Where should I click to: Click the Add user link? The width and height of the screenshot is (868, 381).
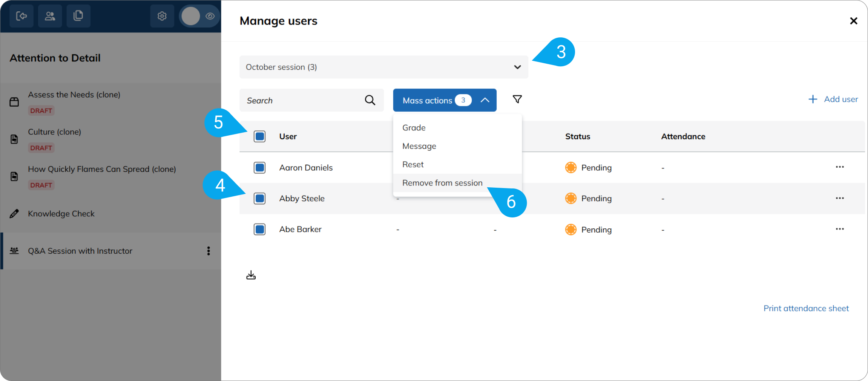(x=833, y=99)
